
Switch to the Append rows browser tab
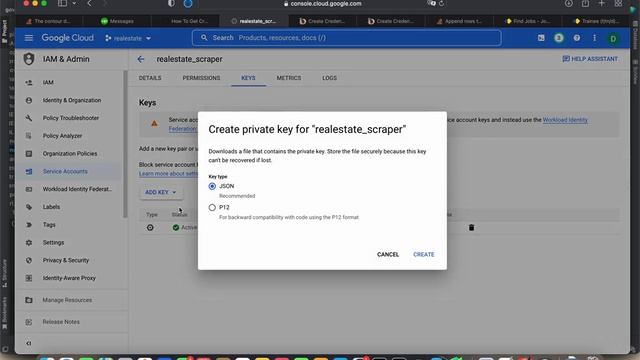point(459,21)
